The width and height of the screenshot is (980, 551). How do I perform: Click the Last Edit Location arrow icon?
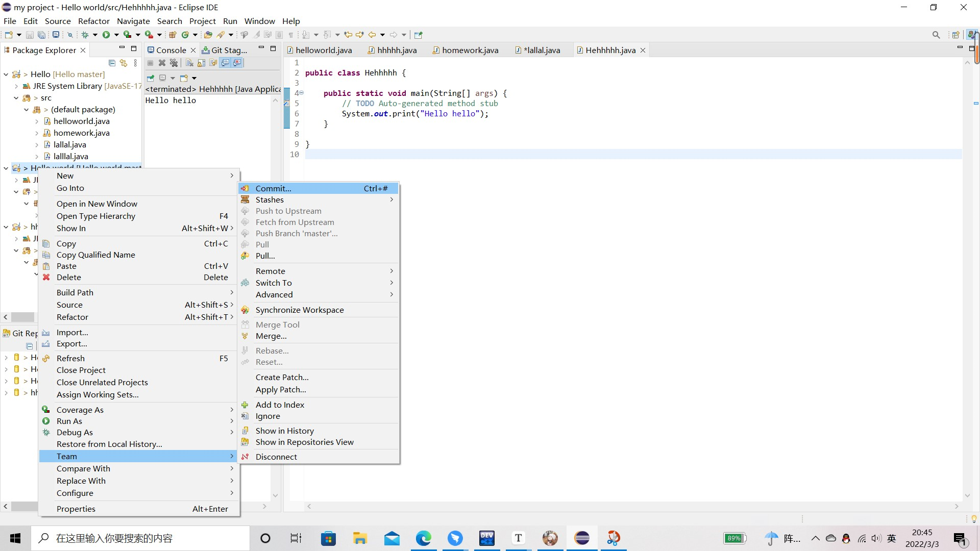click(x=348, y=35)
